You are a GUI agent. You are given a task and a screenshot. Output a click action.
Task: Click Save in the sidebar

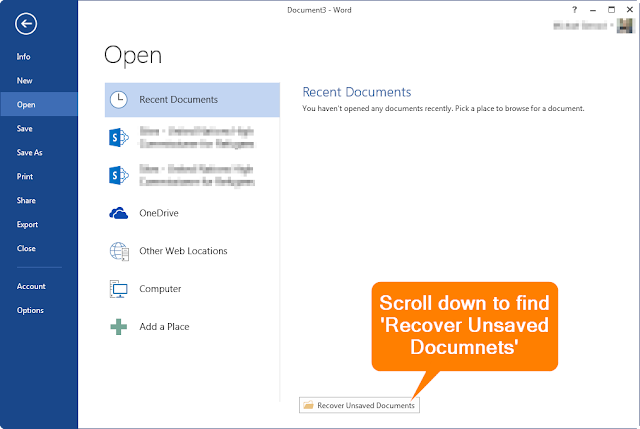coord(24,129)
